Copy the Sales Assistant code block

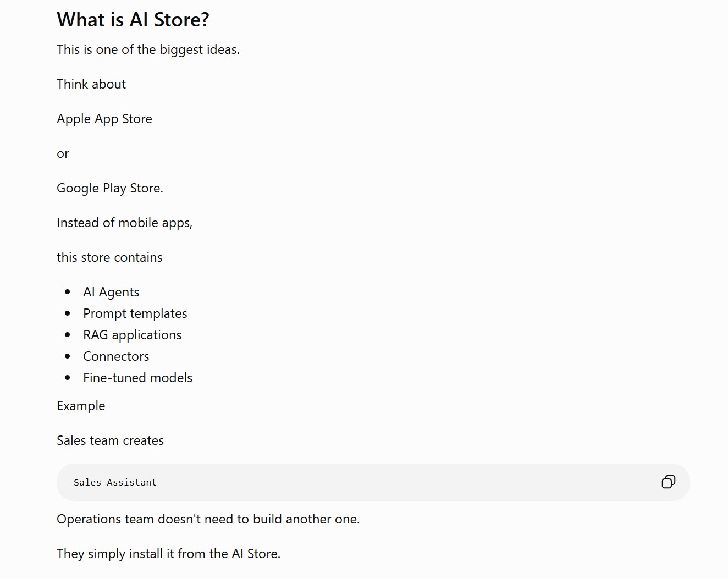coord(668,482)
